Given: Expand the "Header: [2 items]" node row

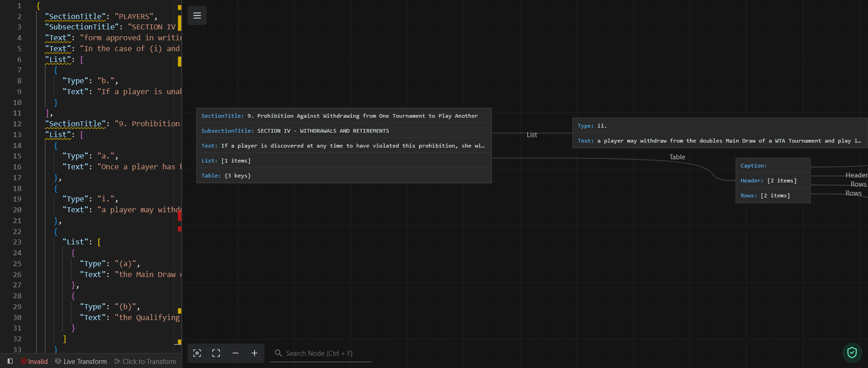Looking at the screenshot, I should click(x=773, y=181).
